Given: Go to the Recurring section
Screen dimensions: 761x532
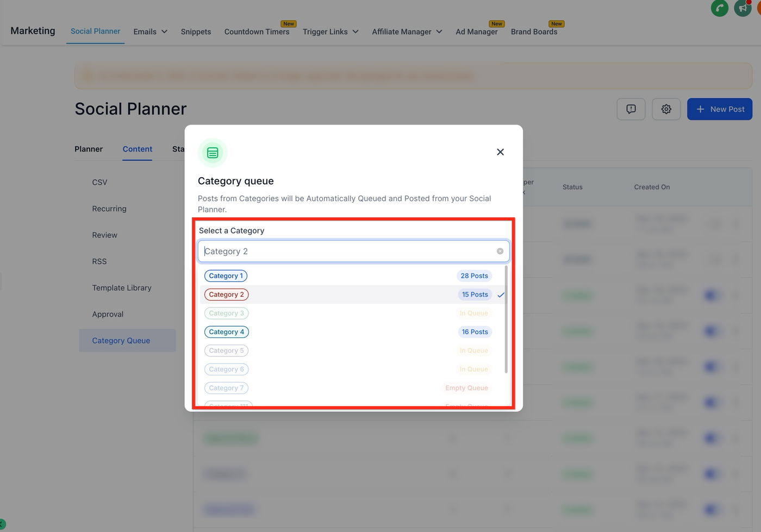Looking at the screenshot, I should pyautogui.click(x=109, y=209).
